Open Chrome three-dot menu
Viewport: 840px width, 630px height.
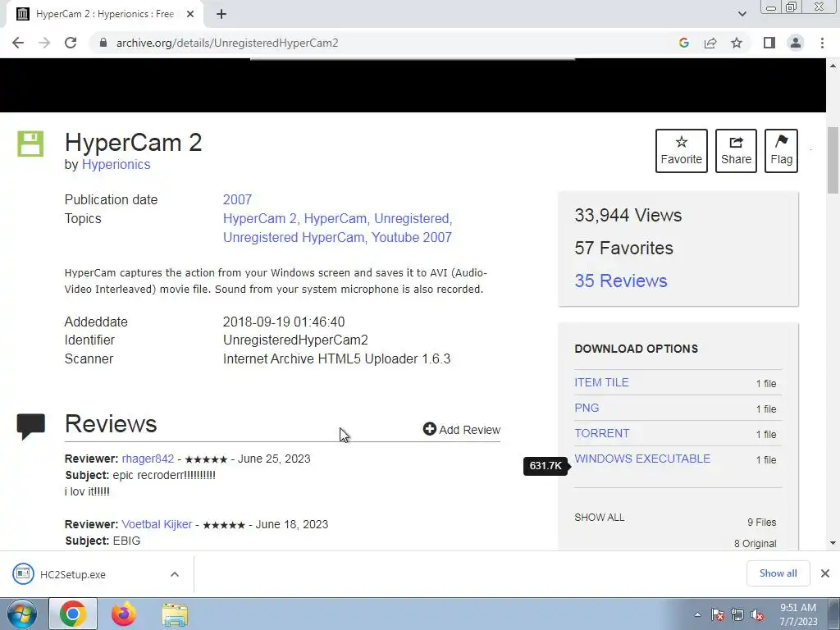822,43
